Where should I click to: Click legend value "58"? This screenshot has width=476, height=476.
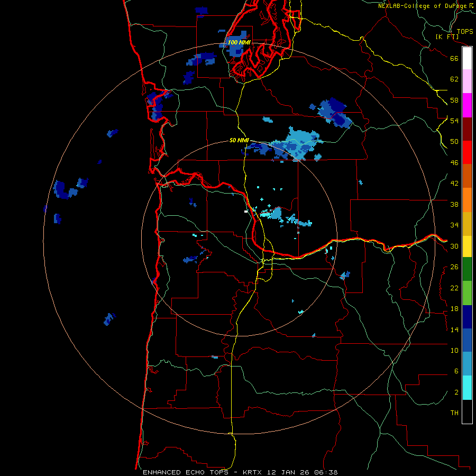(x=454, y=100)
